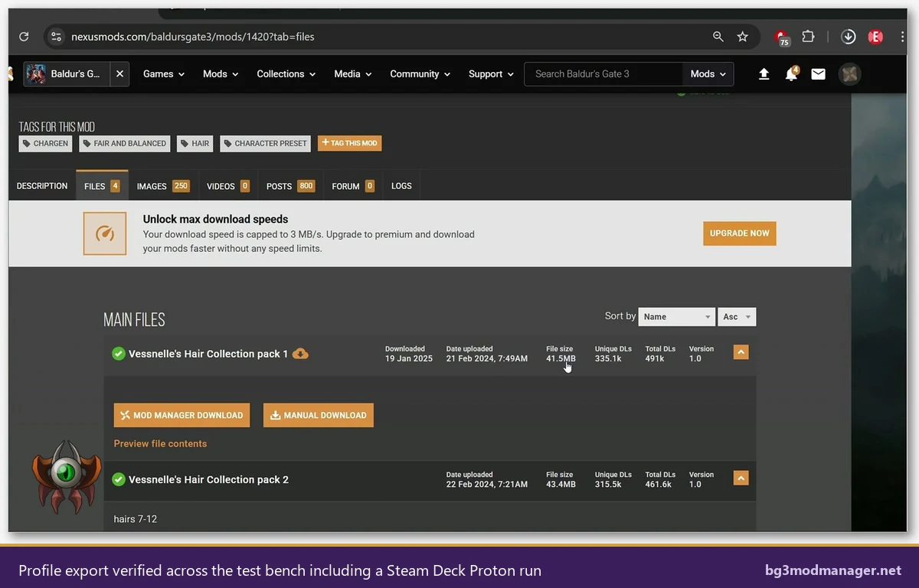Click the 'hairs 7-12' description text

tap(136, 519)
